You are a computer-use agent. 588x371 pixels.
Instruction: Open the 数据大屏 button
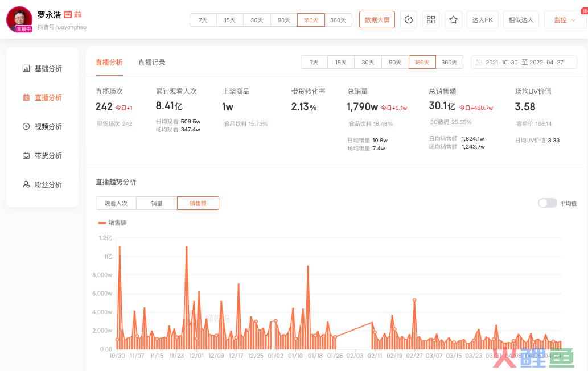(x=377, y=20)
